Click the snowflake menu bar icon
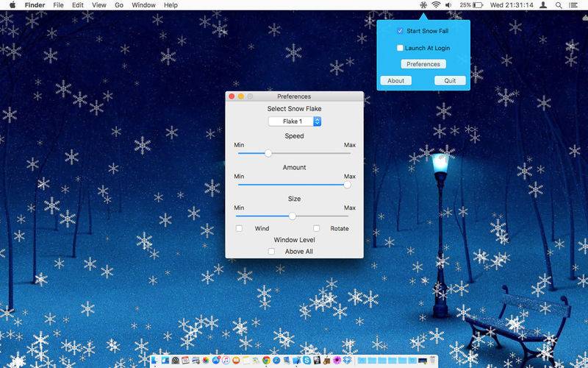Image resolution: width=588 pixels, height=368 pixels. pyautogui.click(x=423, y=5)
